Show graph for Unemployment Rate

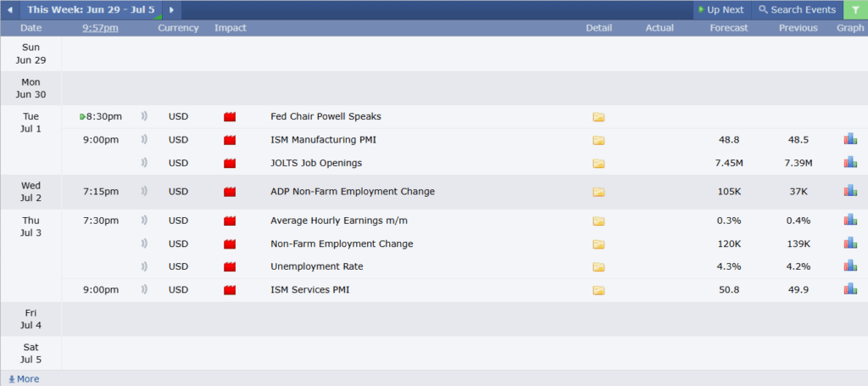click(850, 266)
